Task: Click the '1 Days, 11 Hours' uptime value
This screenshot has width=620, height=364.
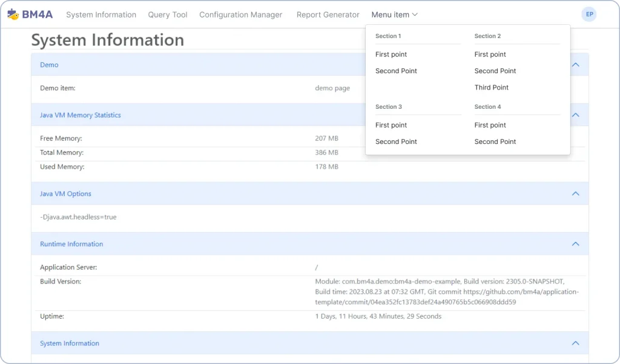Action: (x=378, y=316)
